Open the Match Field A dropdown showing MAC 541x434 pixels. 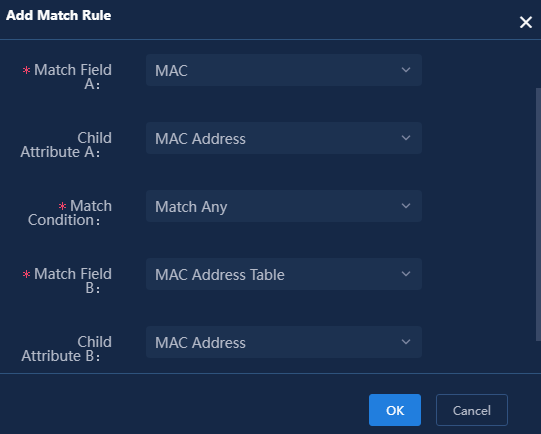[x=284, y=70]
